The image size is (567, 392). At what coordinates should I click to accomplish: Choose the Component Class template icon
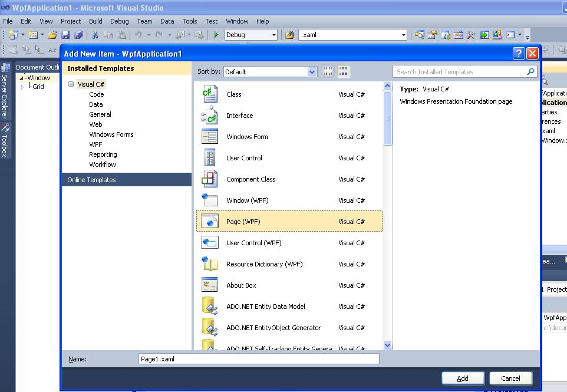tap(209, 179)
